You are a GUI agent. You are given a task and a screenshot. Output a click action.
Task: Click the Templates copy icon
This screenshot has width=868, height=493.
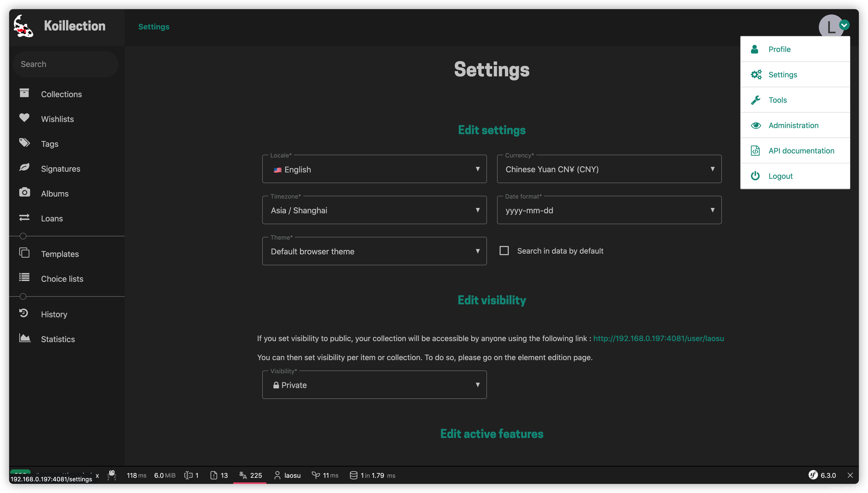24,253
